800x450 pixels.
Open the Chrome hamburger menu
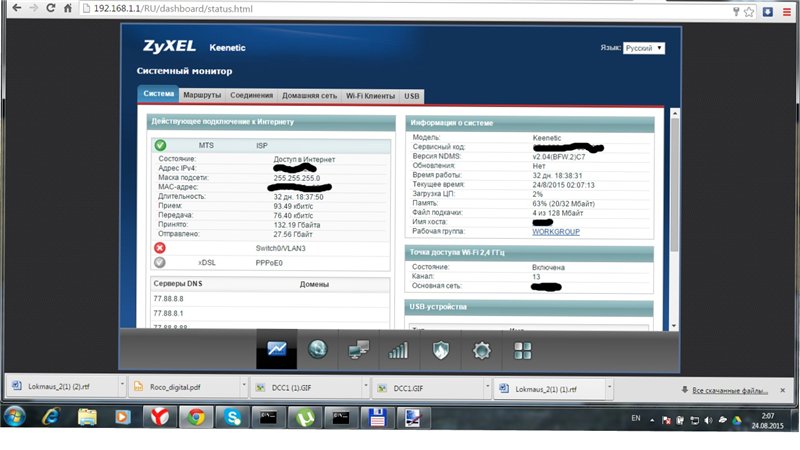click(787, 12)
